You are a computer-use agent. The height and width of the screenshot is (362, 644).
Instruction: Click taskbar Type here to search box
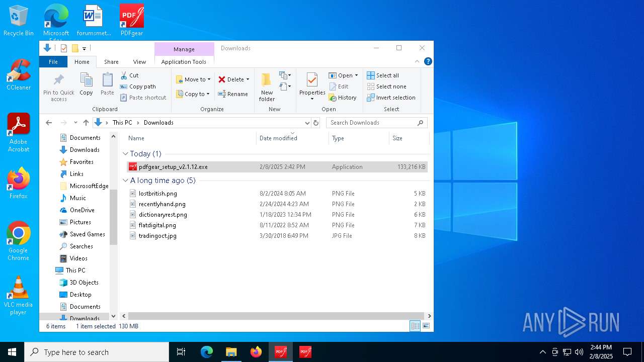pos(97,352)
